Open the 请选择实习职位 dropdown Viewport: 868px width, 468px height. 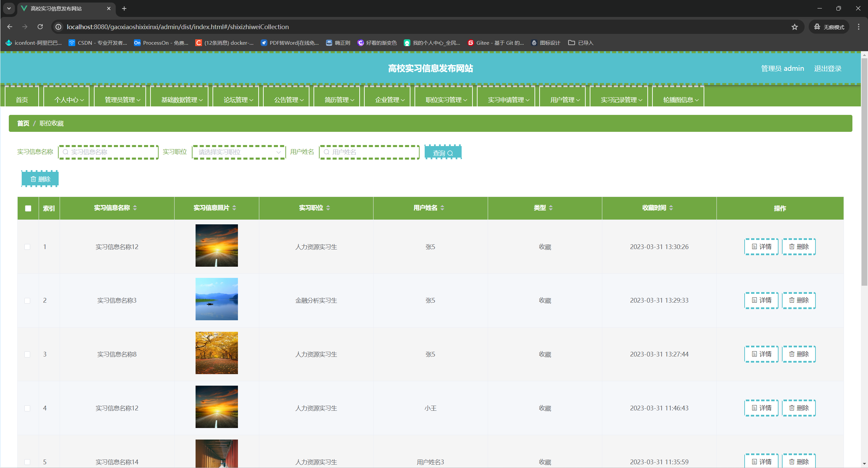tap(239, 152)
